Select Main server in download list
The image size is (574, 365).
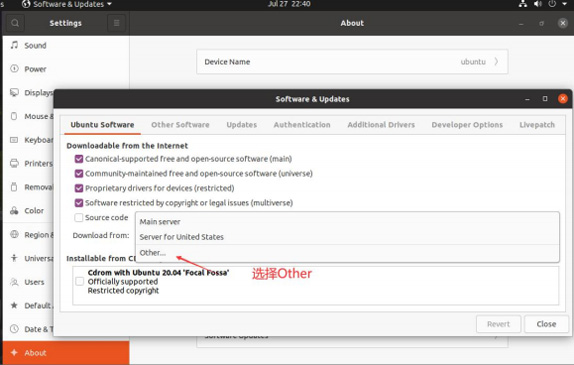(x=347, y=221)
